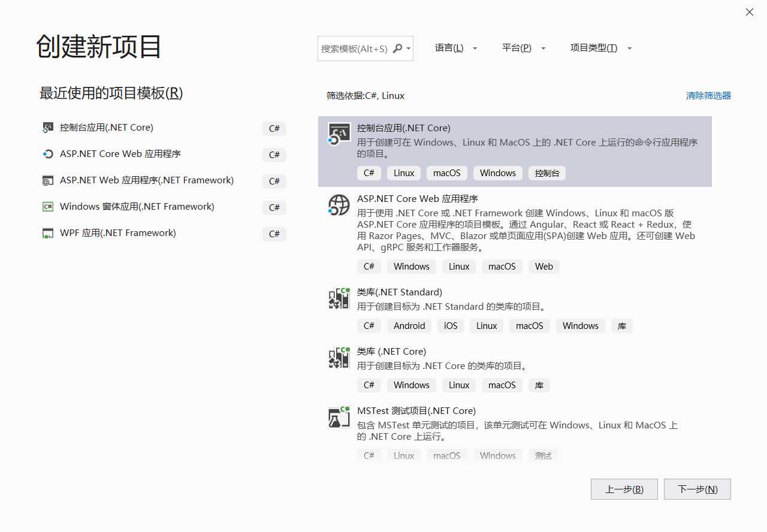This screenshot has width=767, height=532.
Task: Click WPF 应用 recent template icon
Action: pos(48,233)
